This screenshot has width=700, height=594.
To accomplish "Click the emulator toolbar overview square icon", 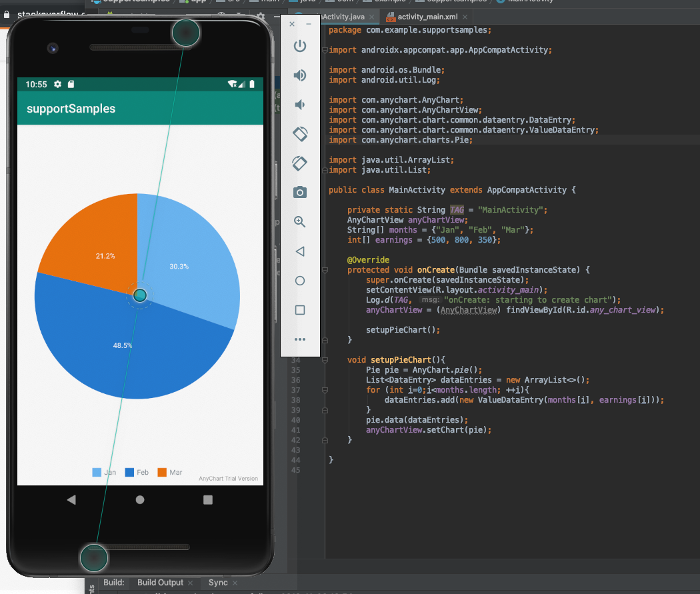I will coord(300,310).
